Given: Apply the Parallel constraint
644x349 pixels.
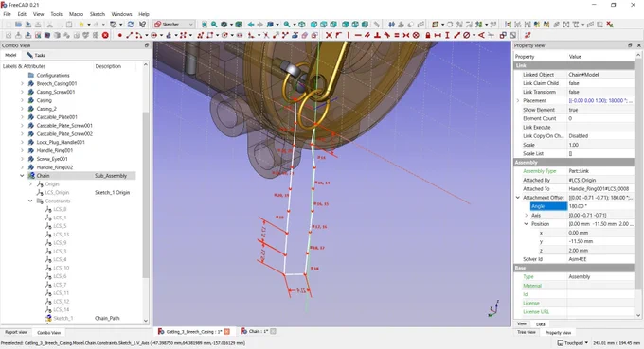Looking at the screenshot, I should tap(367, 35).
